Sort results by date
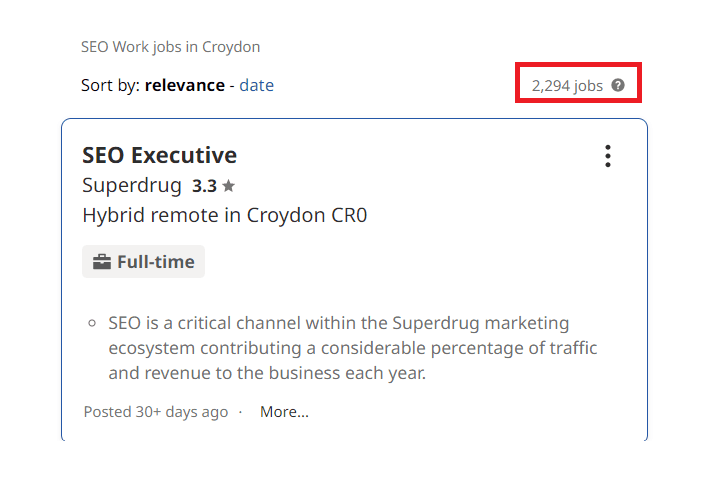The width and height of the screenshot is (703, 488). (256, 85)
